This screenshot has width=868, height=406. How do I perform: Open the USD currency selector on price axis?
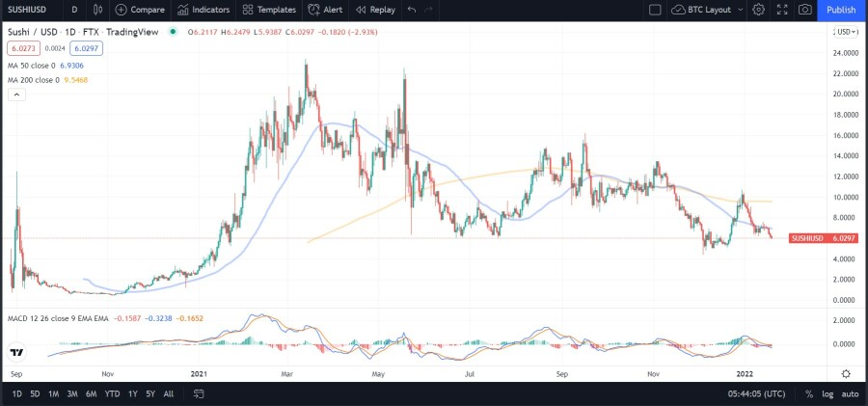(x=846, y=32)
